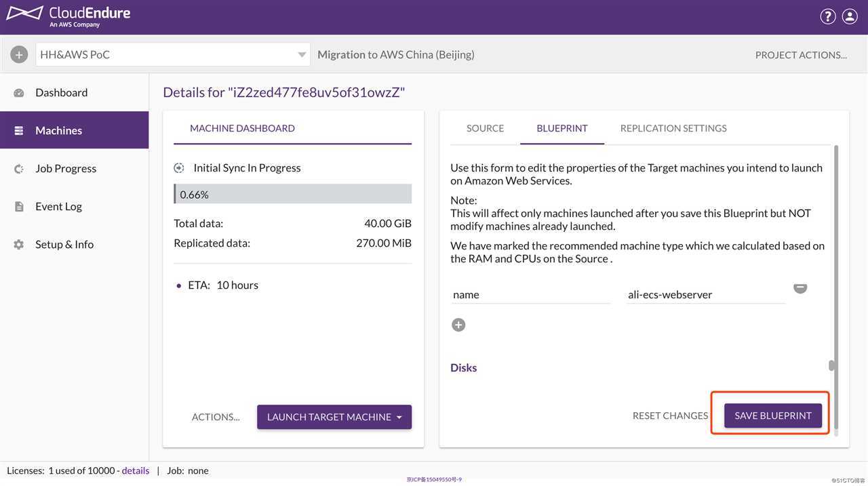Viewport: 868px width, 486px height.
Task: Open the Project Actions menu
Action: point(801,55)
